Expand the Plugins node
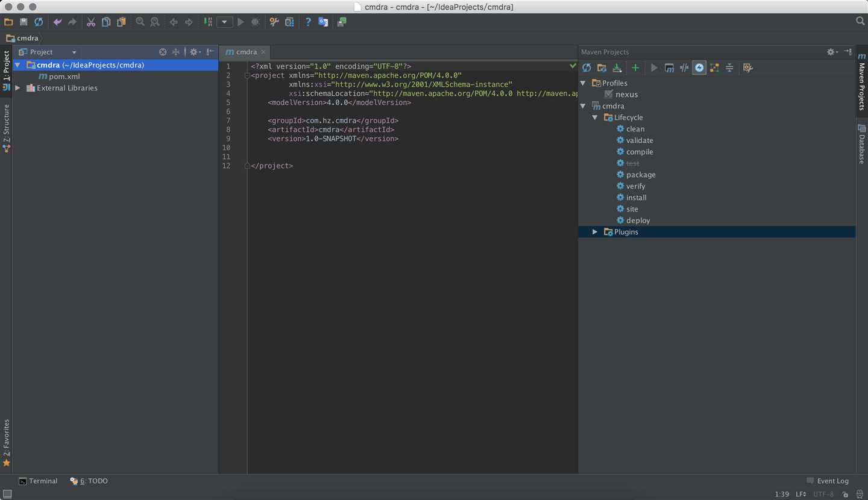Screen dimensions: 868x500 coord(595,232)
